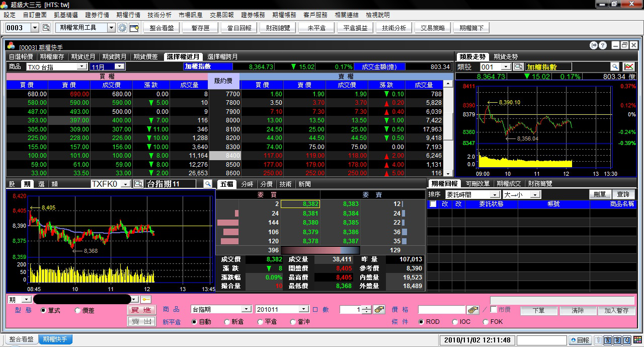Open the 期權常用工具 dropdown

[111, 28]
